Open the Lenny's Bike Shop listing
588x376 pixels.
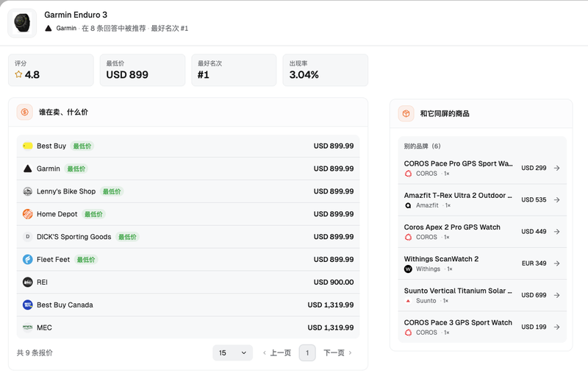coord(188,191)
